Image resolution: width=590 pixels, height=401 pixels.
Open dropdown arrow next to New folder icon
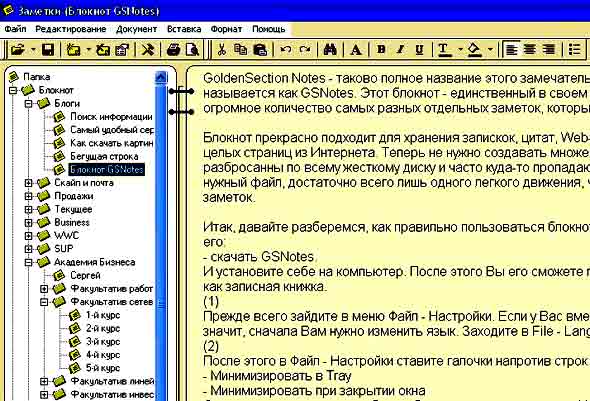coord(88,50)
